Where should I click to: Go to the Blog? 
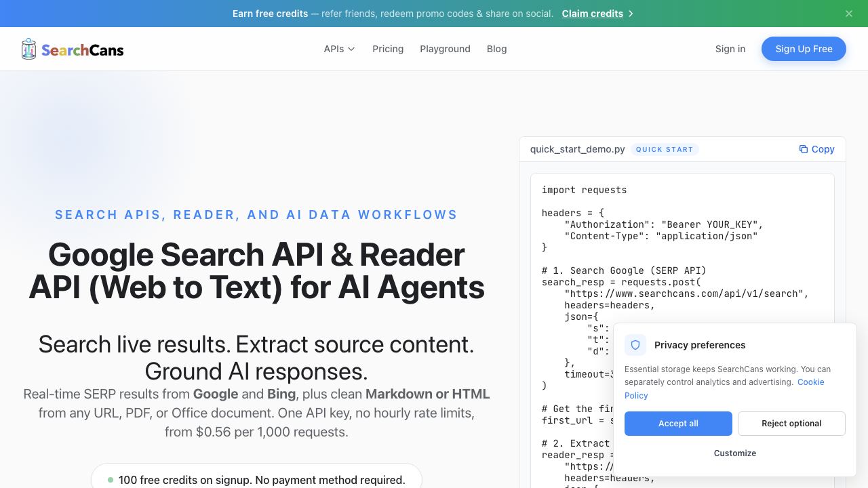coord(497,49)
